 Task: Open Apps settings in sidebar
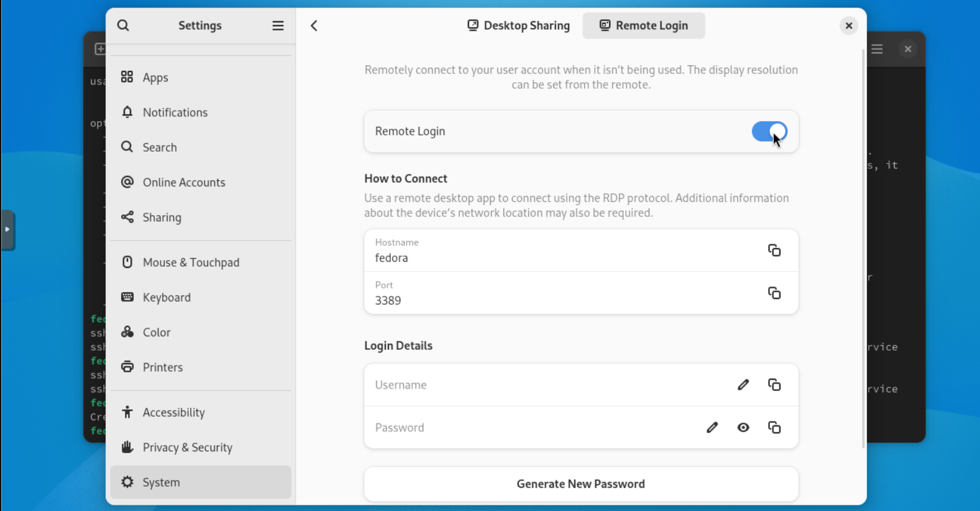pos(201,77)
